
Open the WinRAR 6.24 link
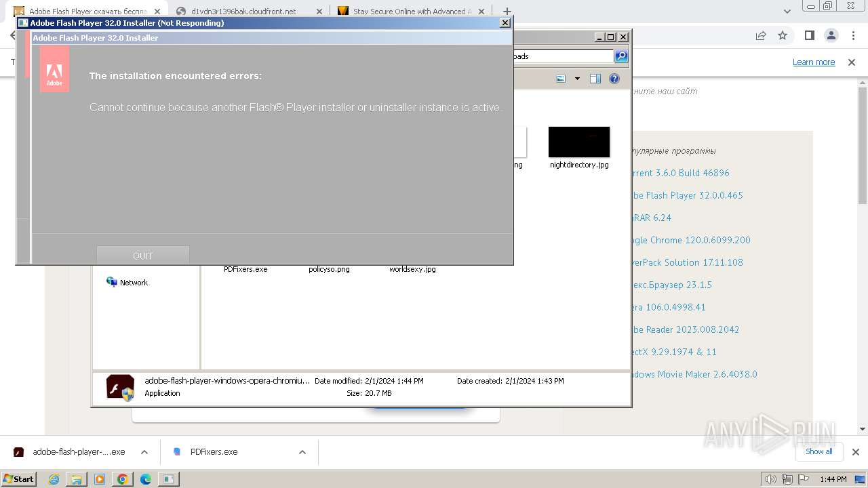tap(652, 218)
